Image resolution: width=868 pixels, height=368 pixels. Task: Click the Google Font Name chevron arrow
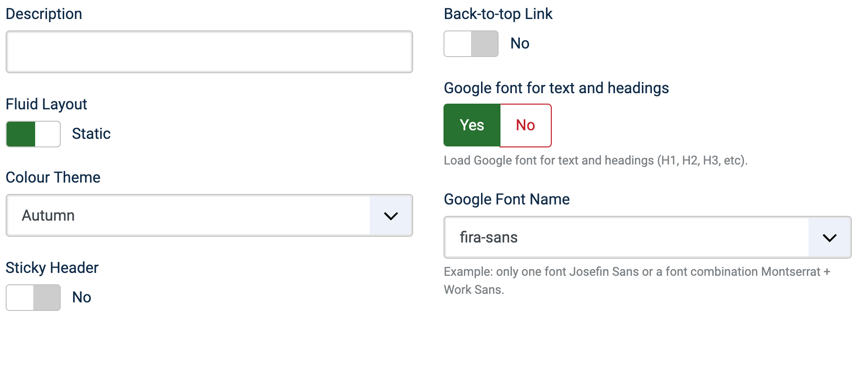(830, 238)
